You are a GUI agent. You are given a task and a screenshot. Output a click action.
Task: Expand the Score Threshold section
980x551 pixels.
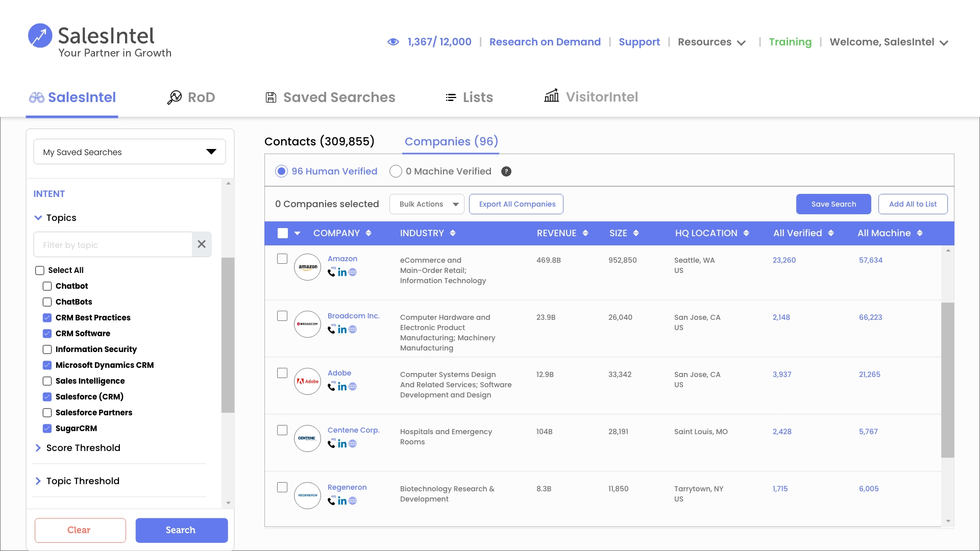83,448
